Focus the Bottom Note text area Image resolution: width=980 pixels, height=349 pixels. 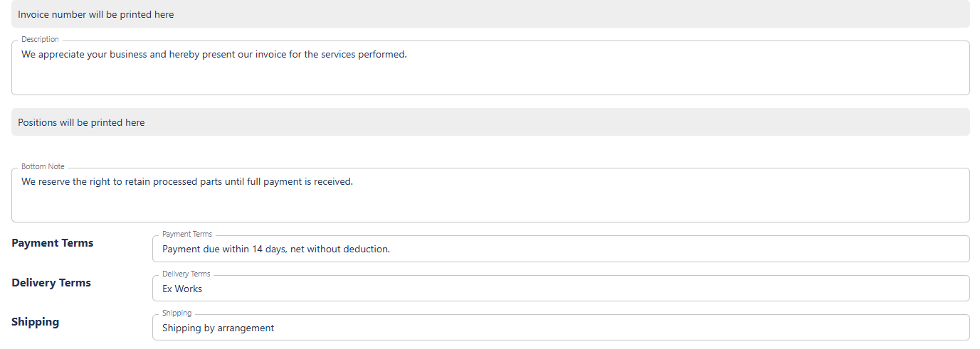click(490, 199)
